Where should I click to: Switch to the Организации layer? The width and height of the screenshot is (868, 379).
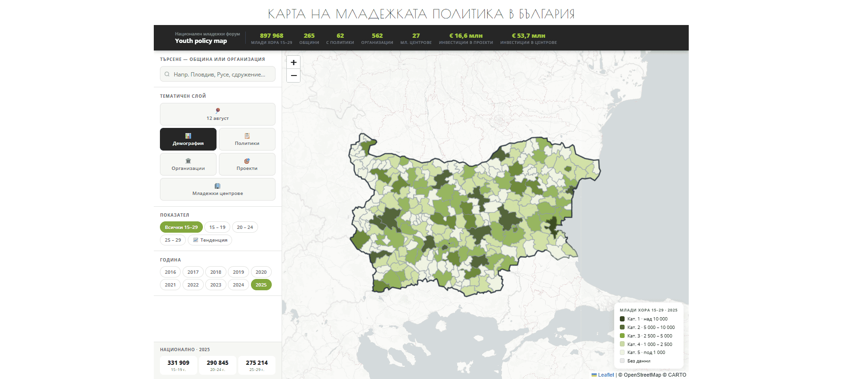tap(188, 164)
